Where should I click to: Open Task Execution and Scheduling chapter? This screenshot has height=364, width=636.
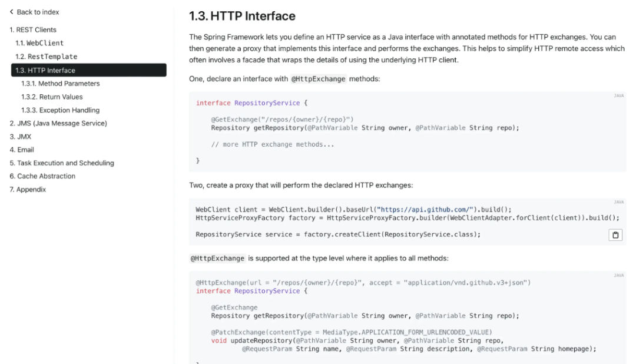click(62, 163)
